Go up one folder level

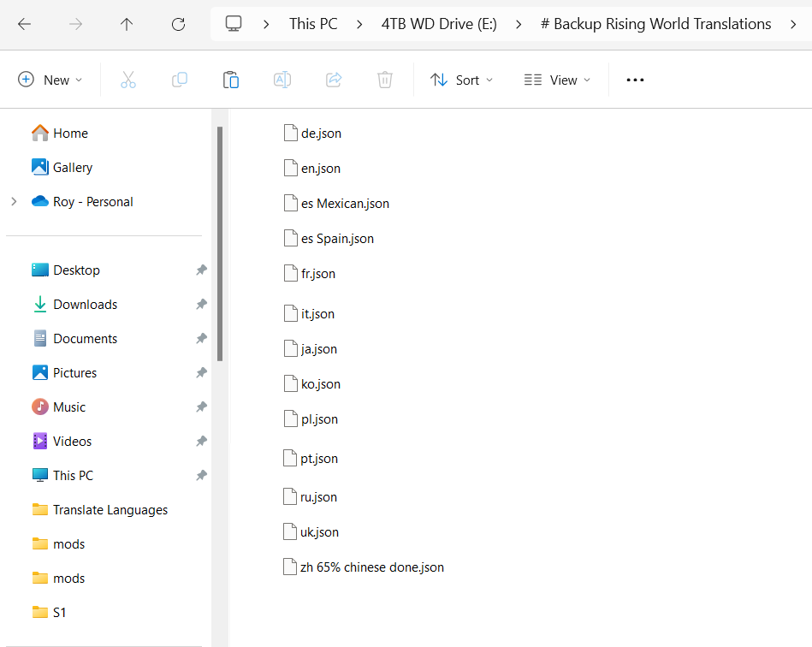pyautogui.click(x=127, y=24)
